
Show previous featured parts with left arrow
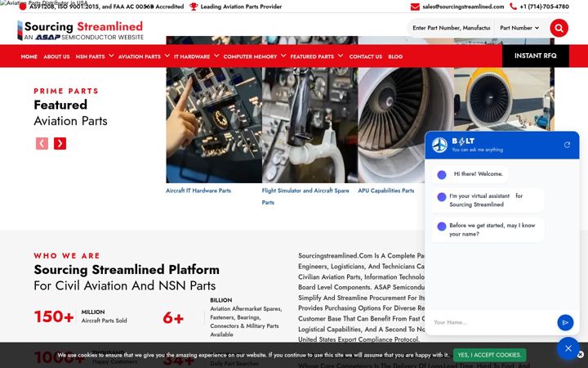(42, 143)
